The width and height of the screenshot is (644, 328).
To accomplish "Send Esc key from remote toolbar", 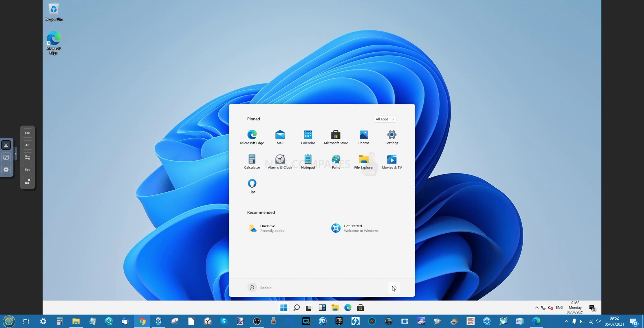I will [x=28, y=170].
